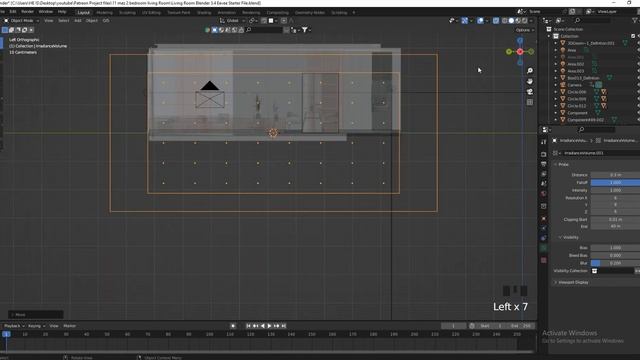The image size is (640, 360).
Task: Open the viewport filter funnel icon
Action: 305,30
